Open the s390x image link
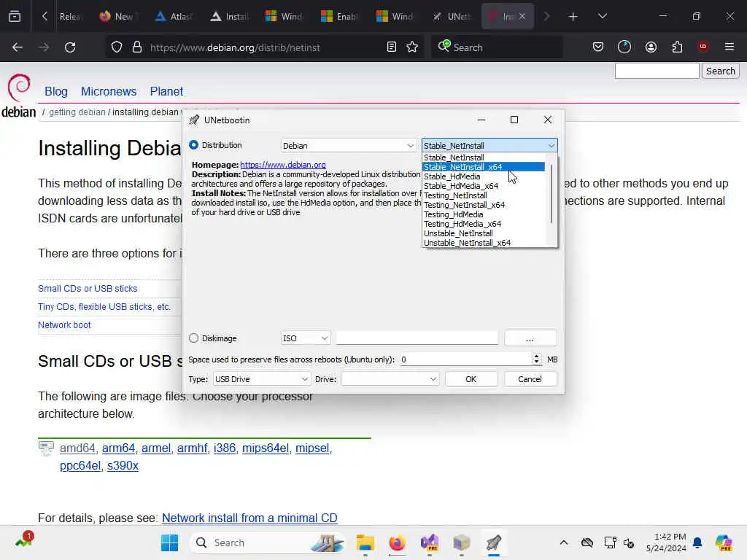This screenshot has width=747, height=560. click(x=123, y=466)
